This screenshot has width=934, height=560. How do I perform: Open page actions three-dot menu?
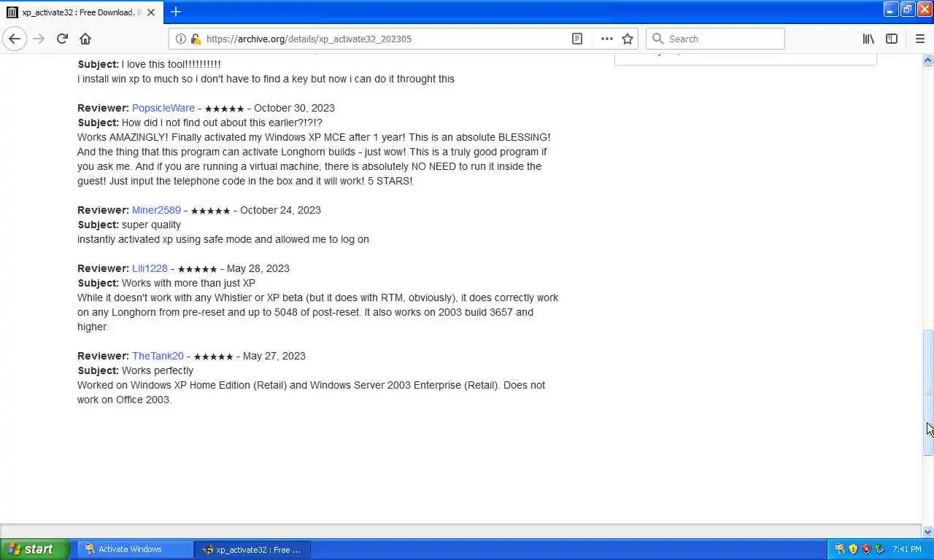click(x=606, y=39)
